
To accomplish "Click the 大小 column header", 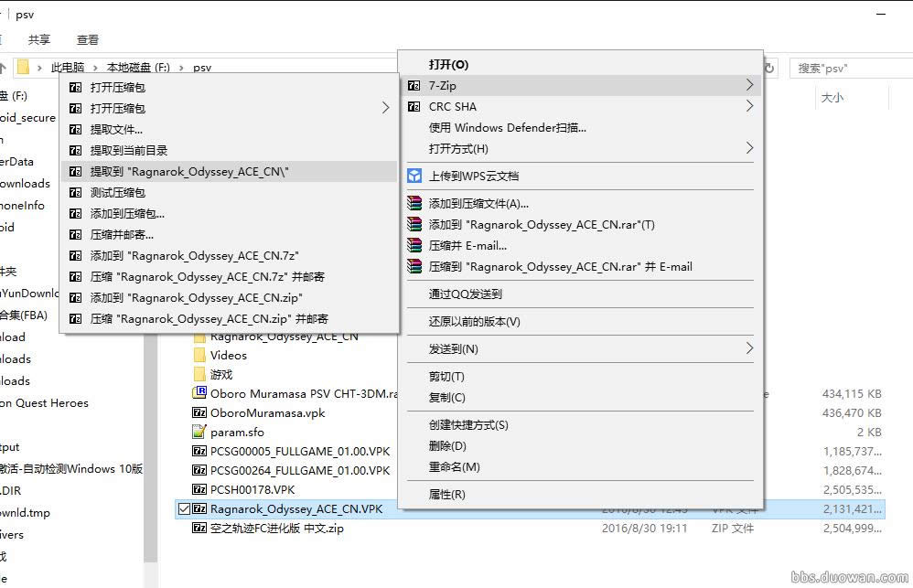I will click(x=832, y=98).
